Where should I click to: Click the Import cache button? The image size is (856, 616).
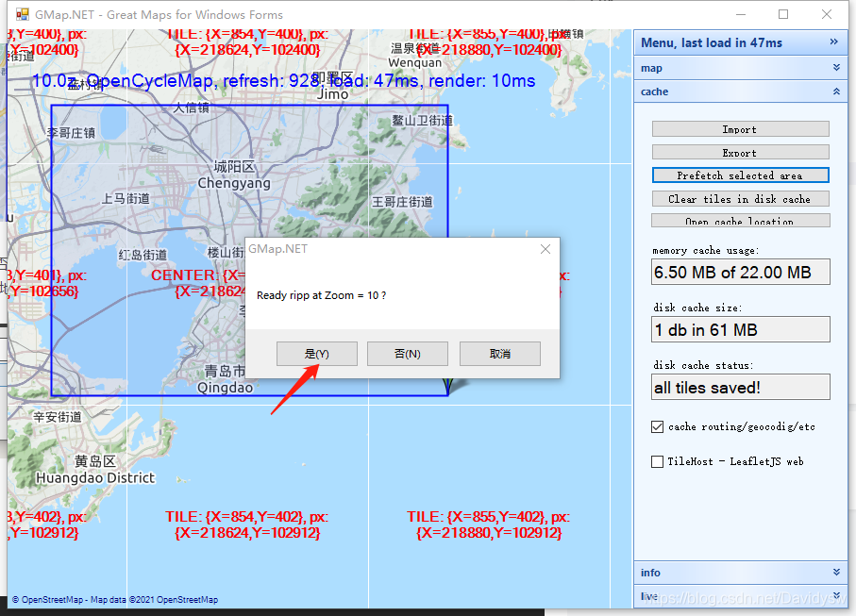pos(740,129)
